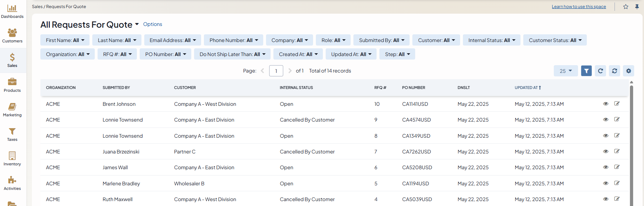
Task: Open the Customers section in sidebar
Action: coord(12,36)
